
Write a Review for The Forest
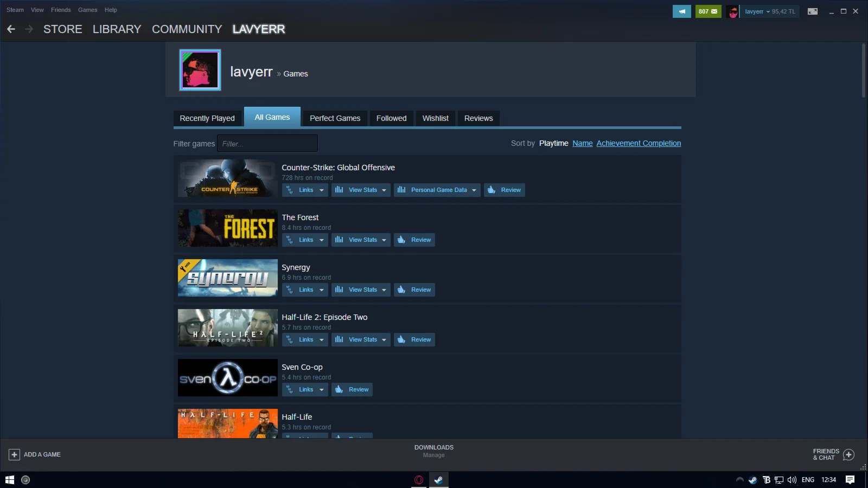coord(414,240)
